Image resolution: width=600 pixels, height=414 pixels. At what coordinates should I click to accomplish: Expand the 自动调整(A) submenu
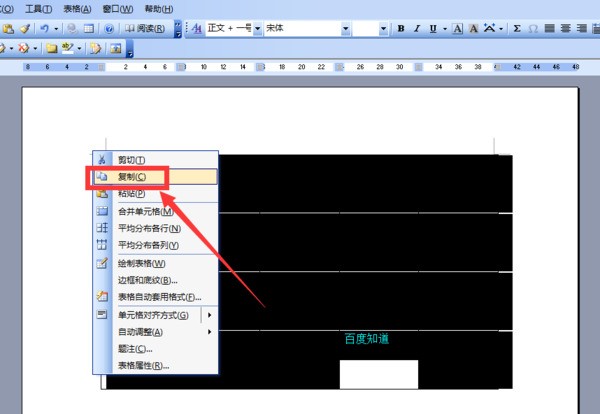(156, 332)
